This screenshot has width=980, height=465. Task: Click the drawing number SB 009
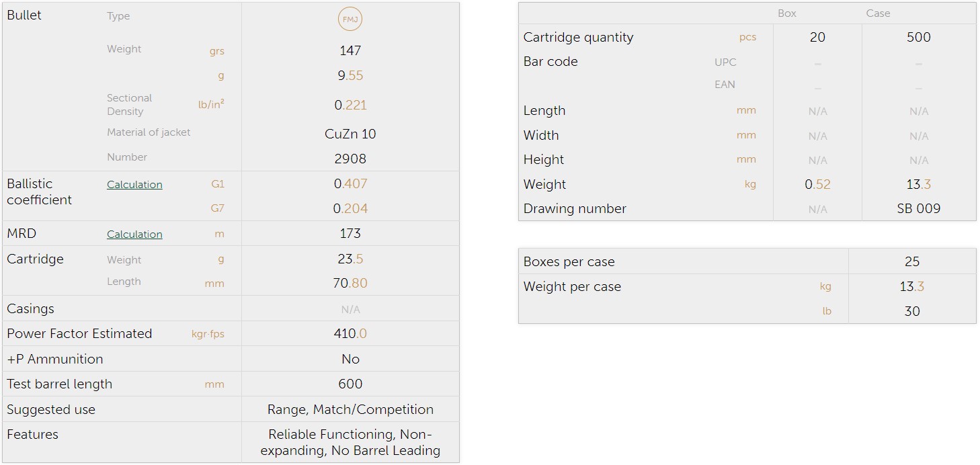pos(918,209)
